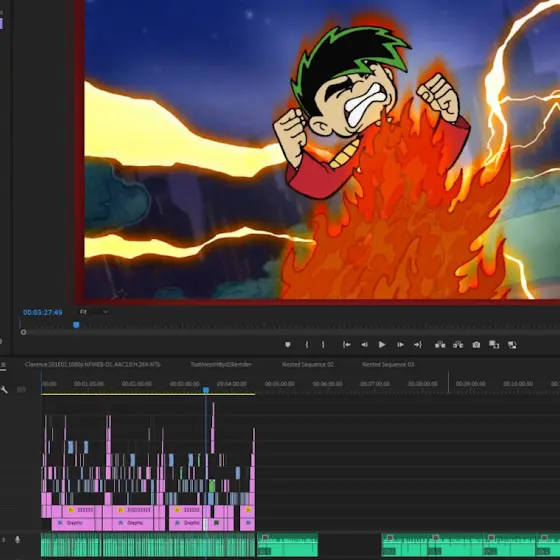560x560 pixels.
Task: Add a marker in the Program monitor
Action: [x=288, y=345]
